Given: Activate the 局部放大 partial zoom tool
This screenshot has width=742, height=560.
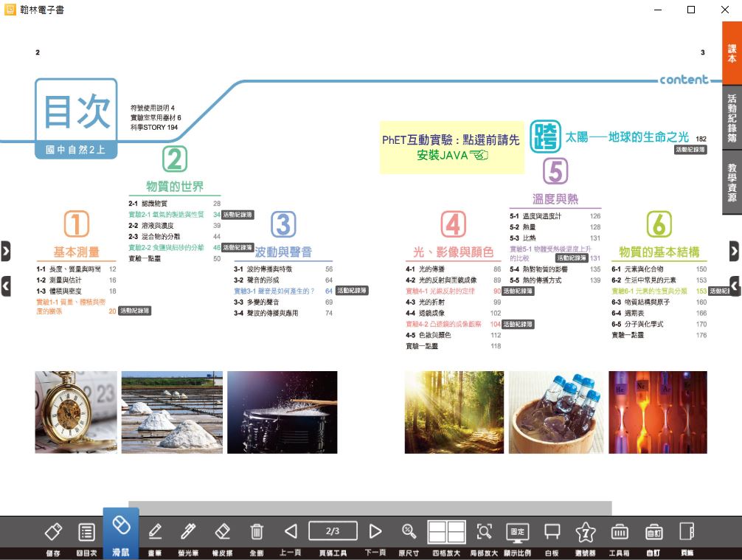Looking at the screenshot, I should click(484, 532).
